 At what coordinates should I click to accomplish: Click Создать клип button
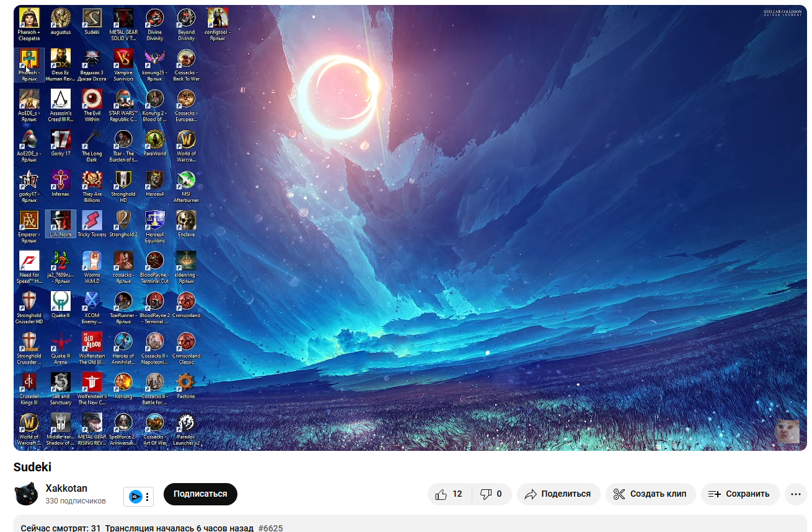pyautogui.click(x=650, y=494)
